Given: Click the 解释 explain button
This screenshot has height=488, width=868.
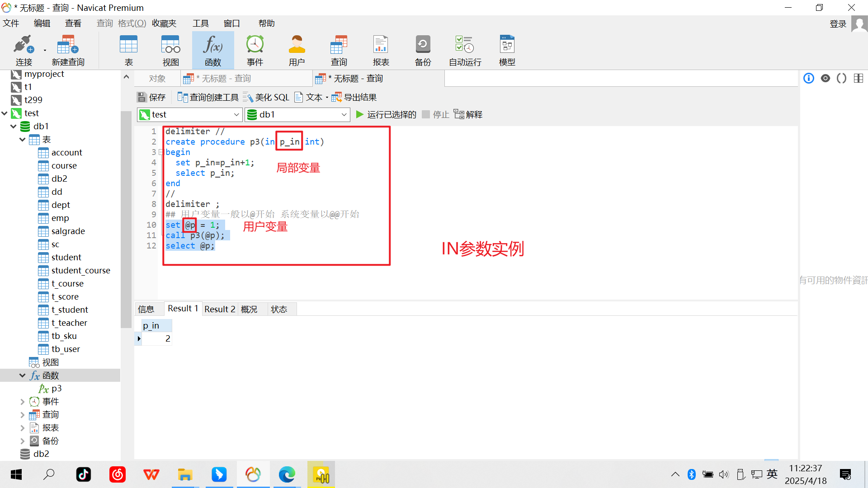Looking at the screenshot, I should 468,115.
